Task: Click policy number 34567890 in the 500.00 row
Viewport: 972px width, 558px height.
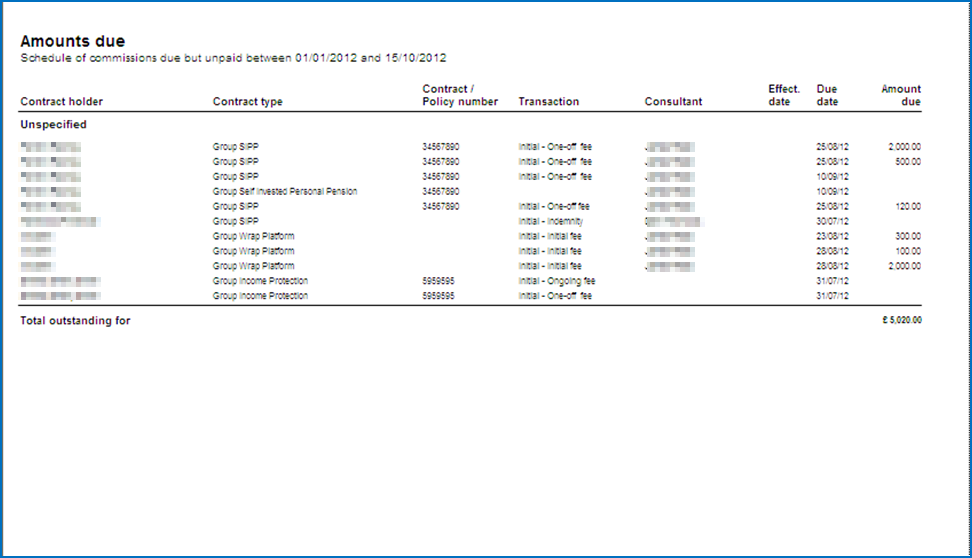Action: pyautogui.click(x=441, y=162)
